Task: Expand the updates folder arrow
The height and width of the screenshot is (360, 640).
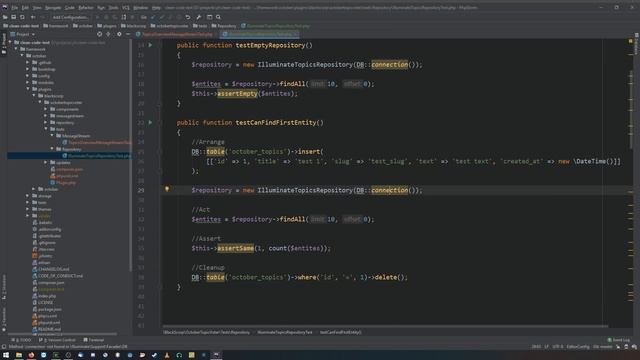Action: 46,162
